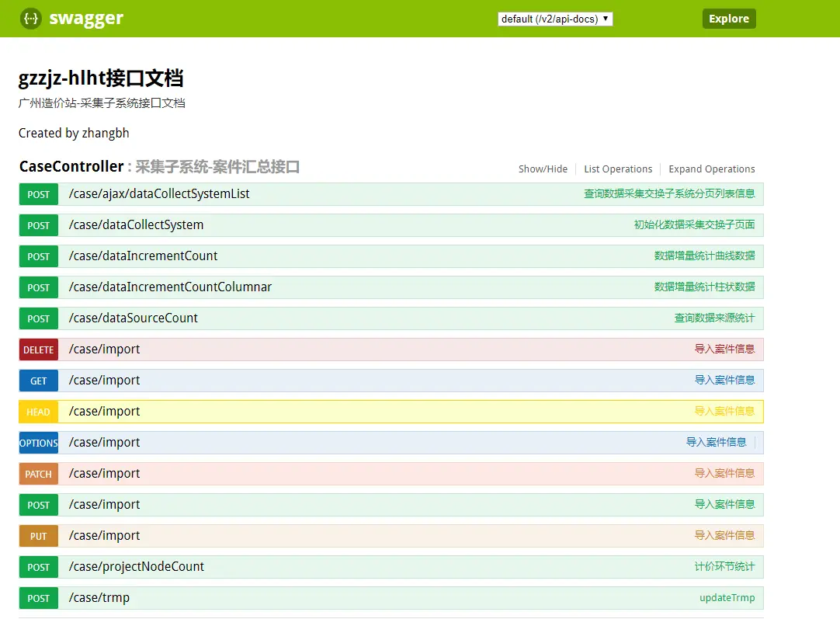Screen dimensions: 840x619
Task: Click the gzzjz-hlht接口文档 title
Action: 101,78
